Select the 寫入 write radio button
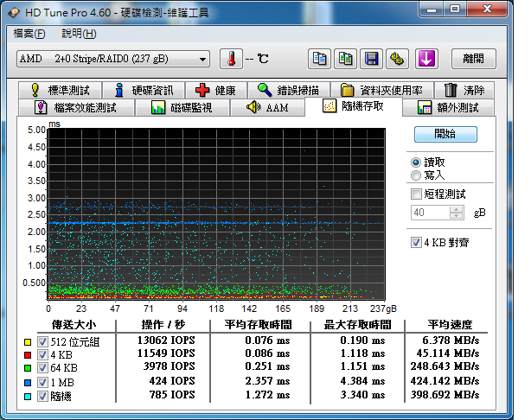 coord(416,175)
